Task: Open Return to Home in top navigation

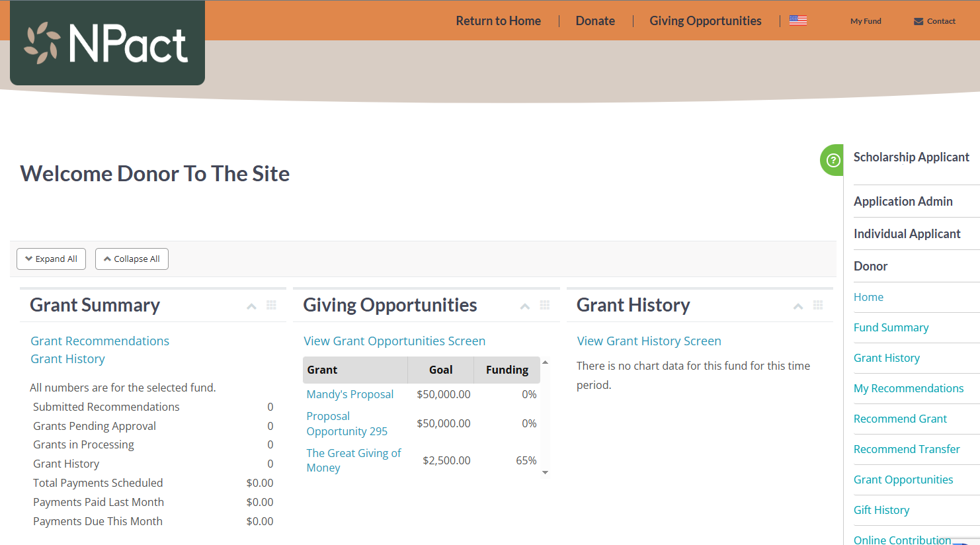Action: [x=498, y=21]
